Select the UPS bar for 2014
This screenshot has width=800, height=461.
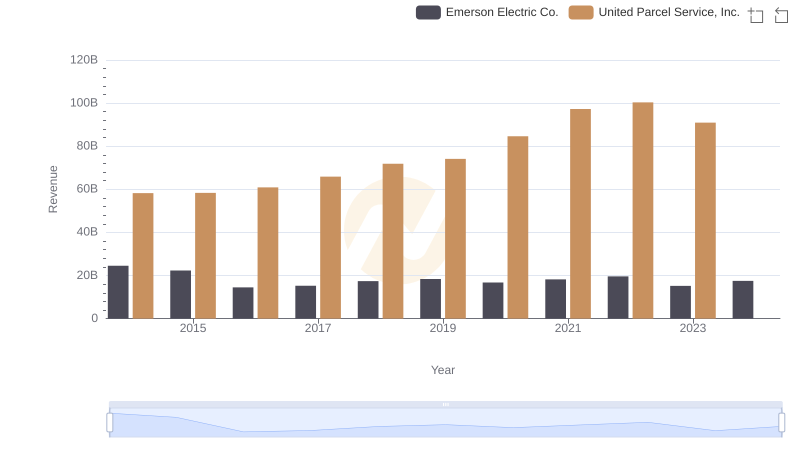click(143, 255)
